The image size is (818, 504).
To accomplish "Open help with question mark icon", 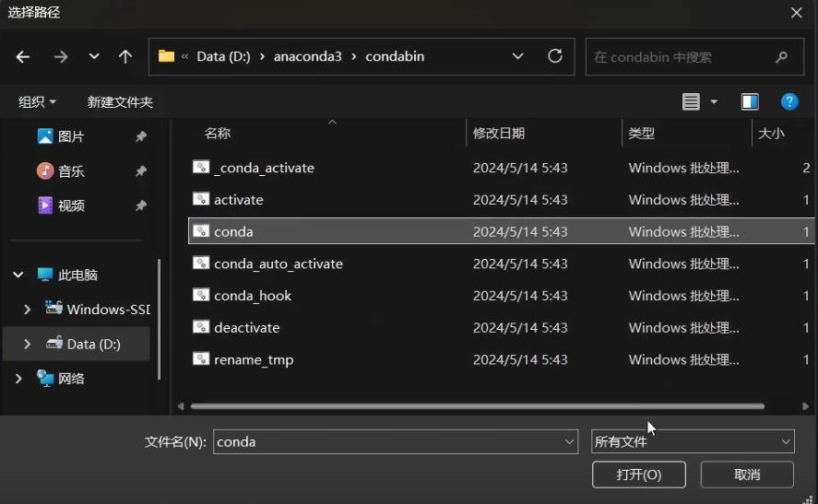I will click(789, 101).
